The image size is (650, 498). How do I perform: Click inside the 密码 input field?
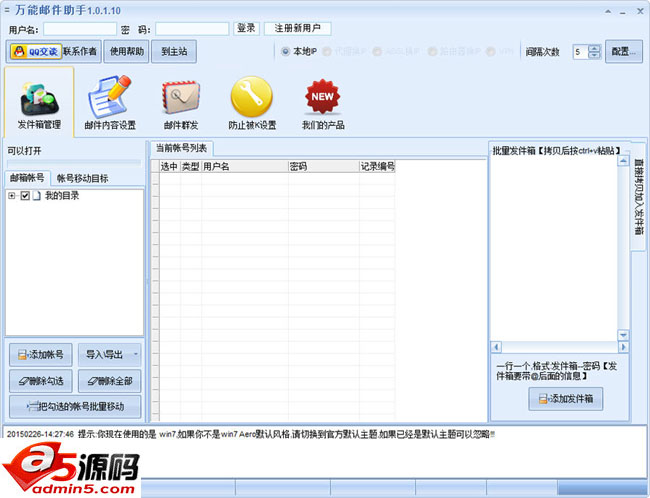tap(192, 29)
